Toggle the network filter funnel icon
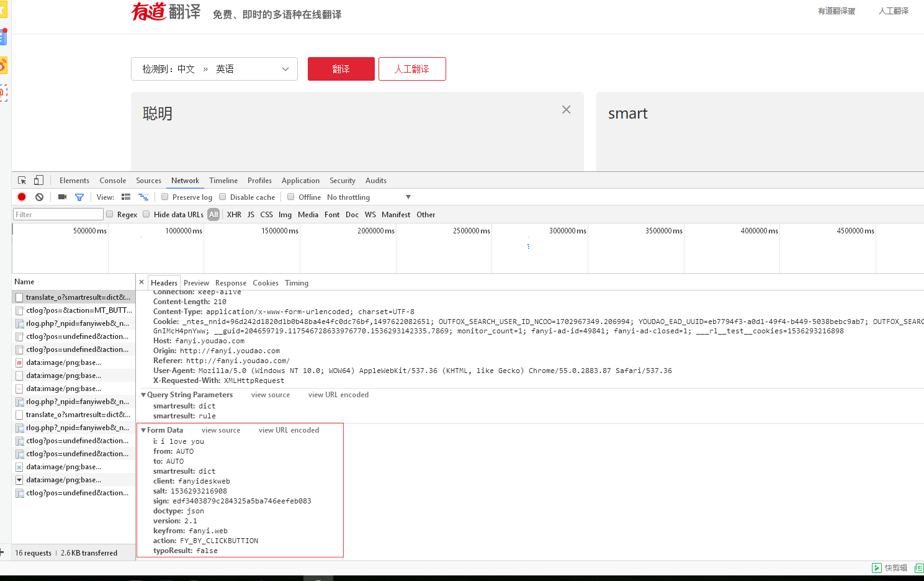 point(79,197)
